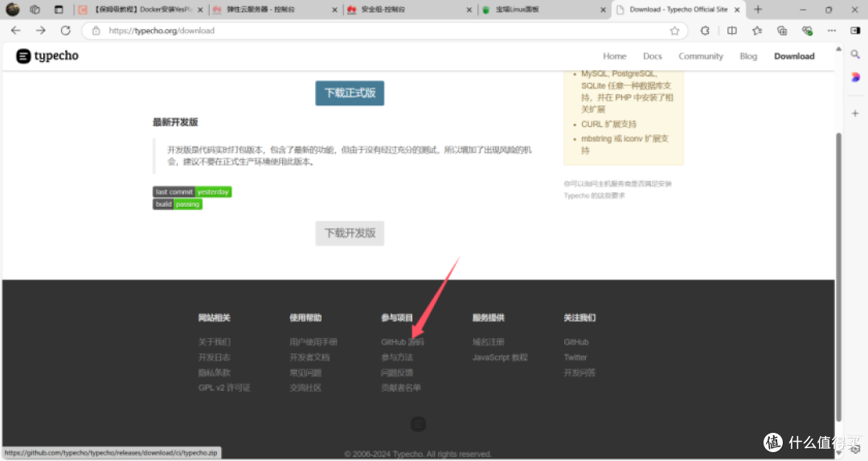868x461 pixels.
Task: Close the 宝塔Linux面板 tab
Action: tap(604, 10)
